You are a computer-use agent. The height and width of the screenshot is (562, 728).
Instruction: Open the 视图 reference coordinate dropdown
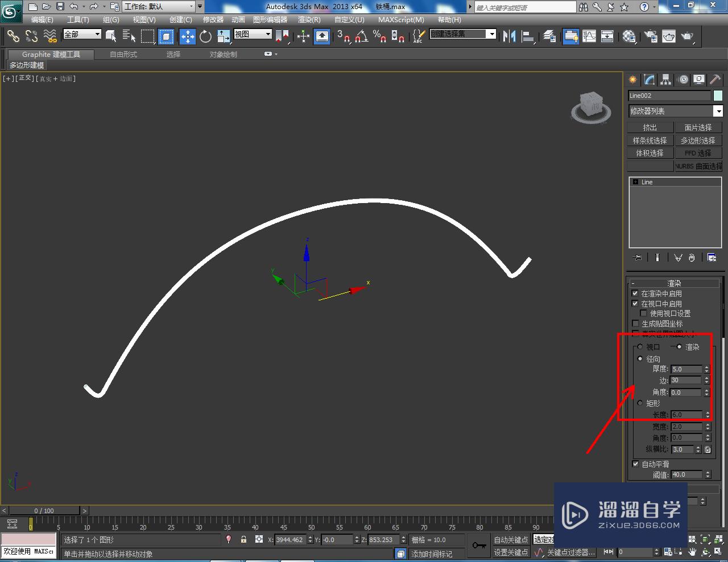coord(253,34)
